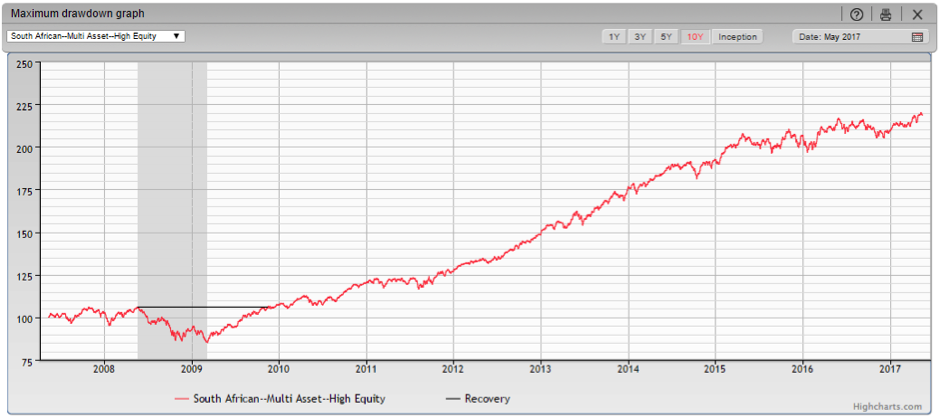
Task: Click the Date: May 2017 field
Action: [x=850, y=37]
